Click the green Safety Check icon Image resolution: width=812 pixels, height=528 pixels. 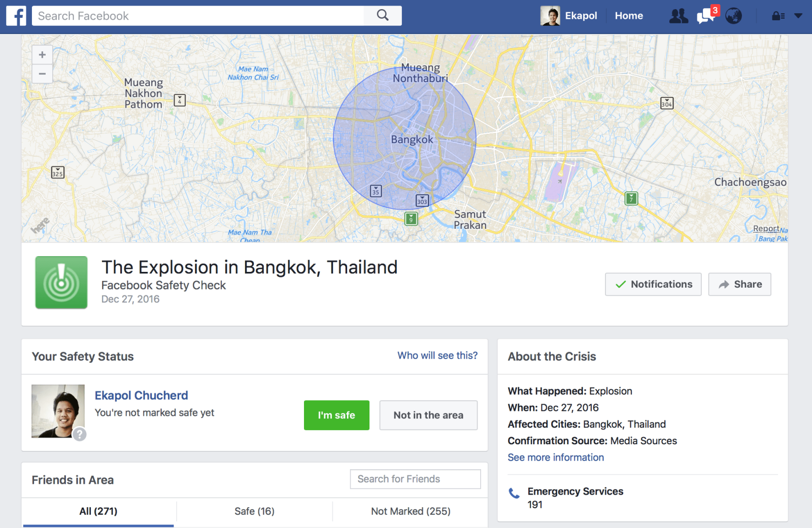(61, 283)
